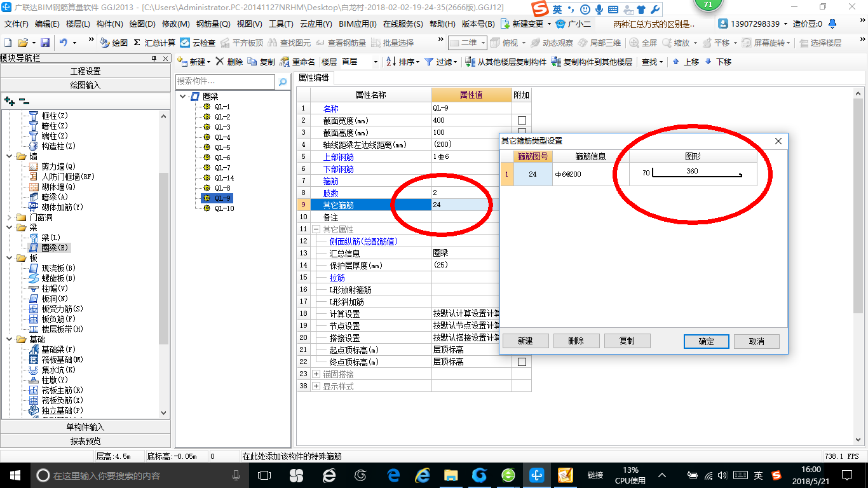Expand the 锚固搭接 section
This screenshot has height=488, width=868.
coord(316,374)
